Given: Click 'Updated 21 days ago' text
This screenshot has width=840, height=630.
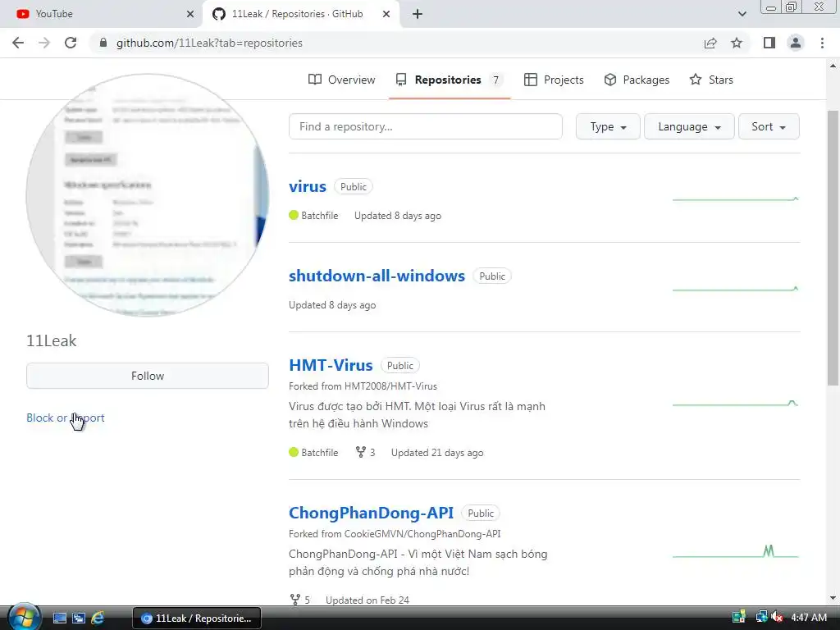Looking at the screenshot, I should [437, 453].
